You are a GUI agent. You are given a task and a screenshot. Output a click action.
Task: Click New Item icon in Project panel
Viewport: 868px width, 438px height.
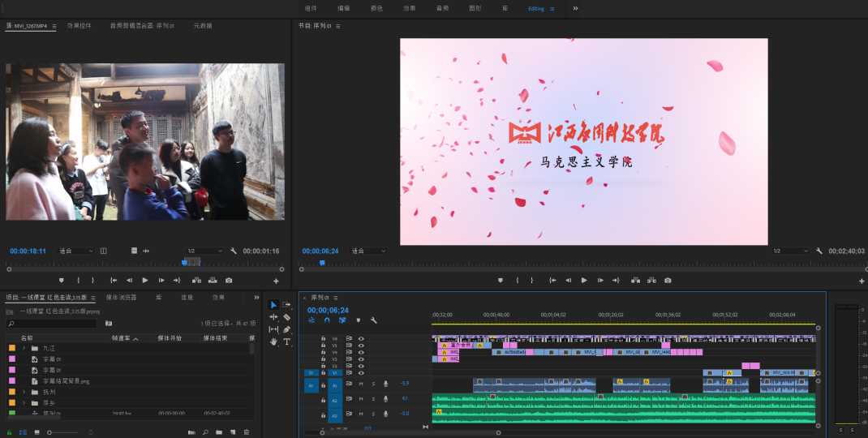[x=233, y=432]
